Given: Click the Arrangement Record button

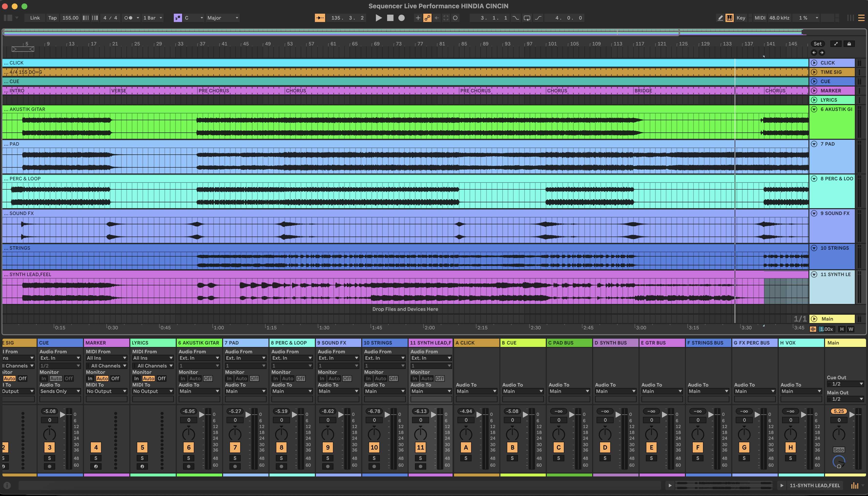Looking at the screenshot, I should coord(402,18).
